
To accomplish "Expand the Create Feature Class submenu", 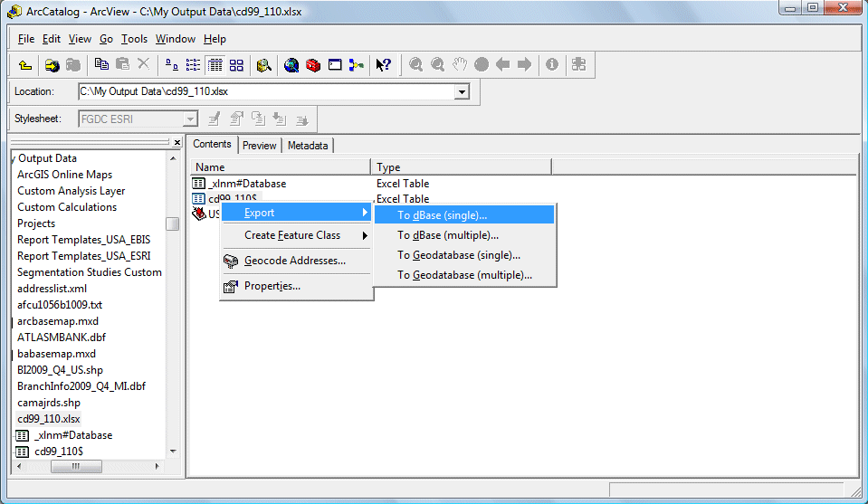I will point(296,235).
